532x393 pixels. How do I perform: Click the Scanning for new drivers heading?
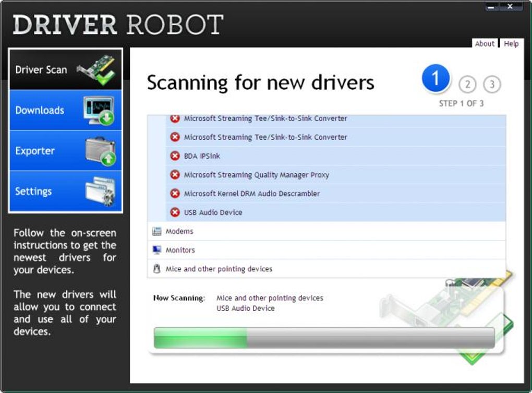coord(261,83)
